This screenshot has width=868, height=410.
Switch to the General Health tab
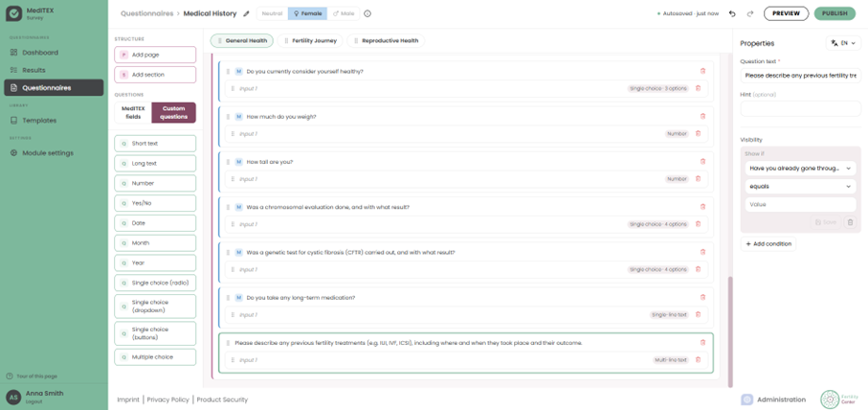click(x=242, y=40)
